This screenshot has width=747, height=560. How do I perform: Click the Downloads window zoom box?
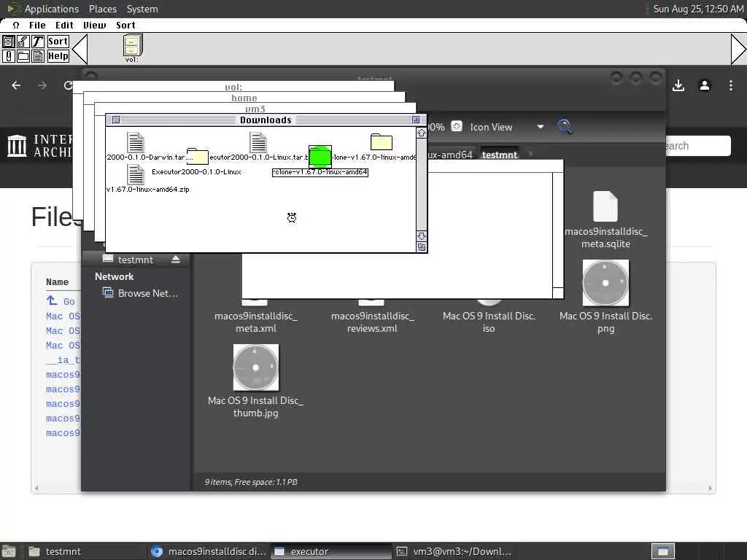pos(416,120)
